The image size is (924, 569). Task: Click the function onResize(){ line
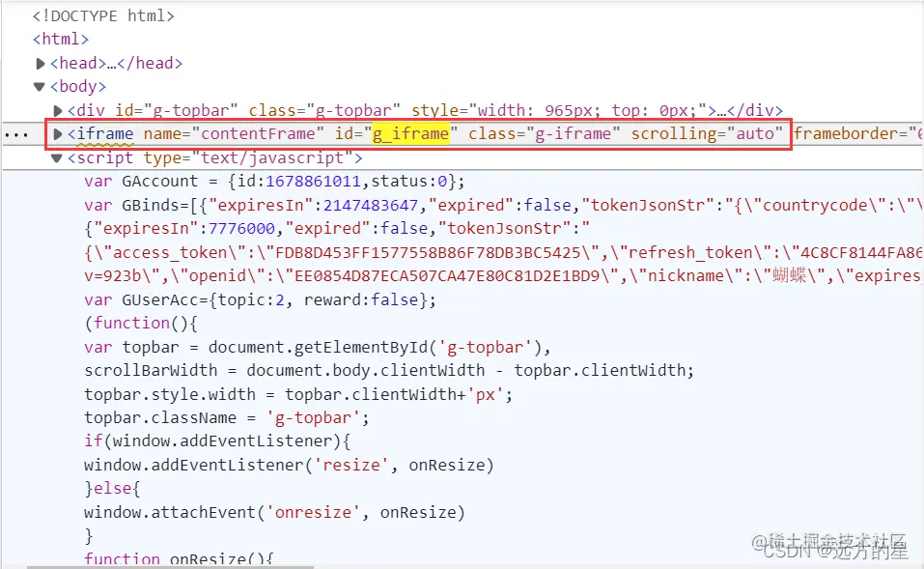click(x=180, y=558)
